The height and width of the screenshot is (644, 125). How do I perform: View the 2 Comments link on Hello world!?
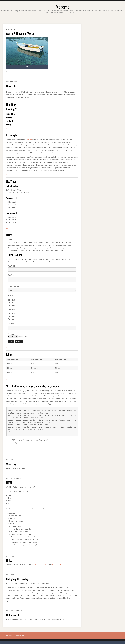pos(18,611)
